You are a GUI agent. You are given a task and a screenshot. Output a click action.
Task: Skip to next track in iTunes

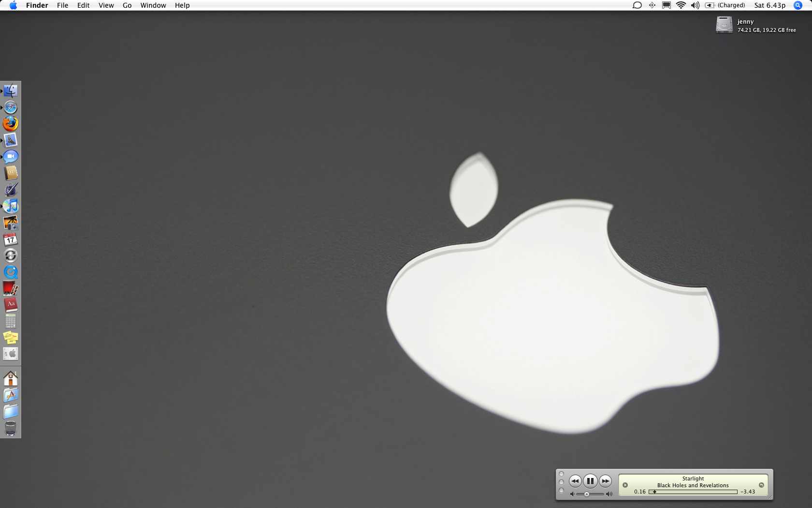point(605,481)
